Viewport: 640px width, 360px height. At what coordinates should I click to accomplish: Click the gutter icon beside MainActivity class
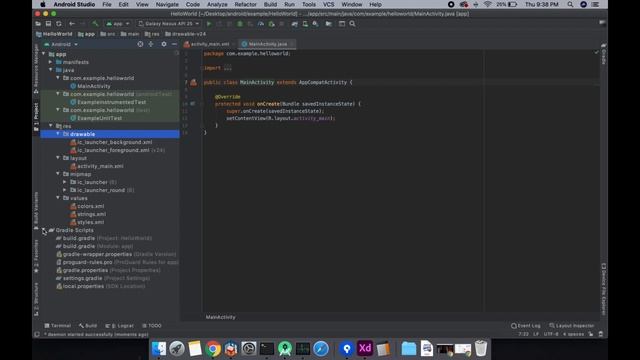click(x=193, y=82)
